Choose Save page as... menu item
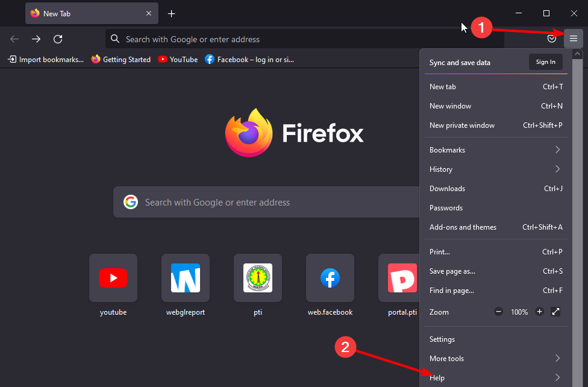Screen dimensions: 588x387 pos(496,271)
